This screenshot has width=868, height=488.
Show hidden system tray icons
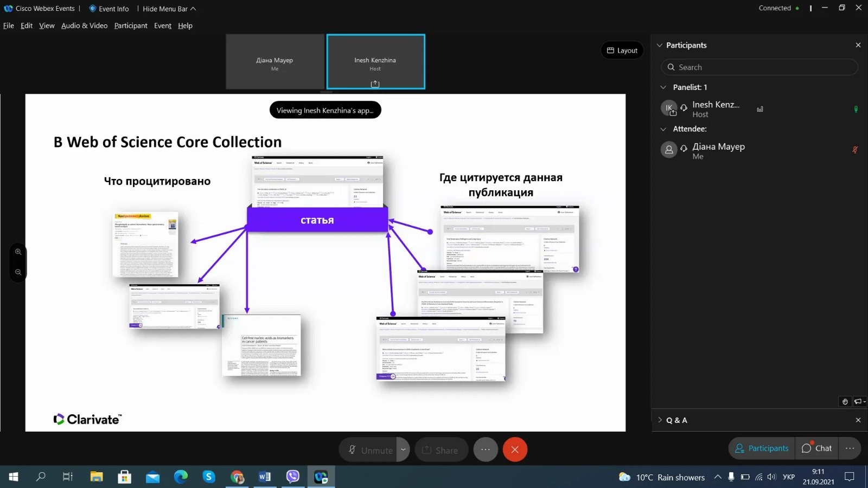(x=718, y=477)
